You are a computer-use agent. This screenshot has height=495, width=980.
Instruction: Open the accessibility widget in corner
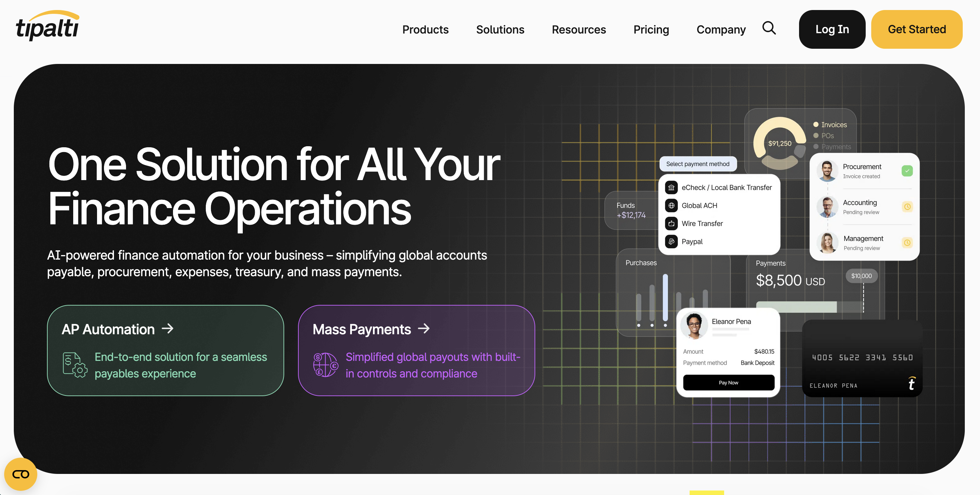click(20, 474)
